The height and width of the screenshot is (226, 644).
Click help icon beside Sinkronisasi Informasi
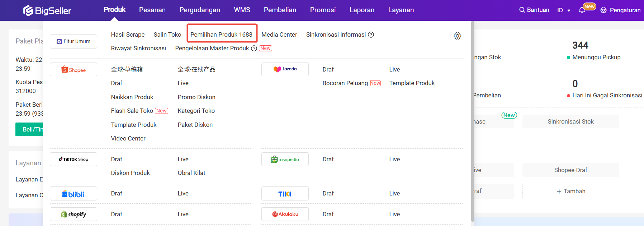(371, 35)
